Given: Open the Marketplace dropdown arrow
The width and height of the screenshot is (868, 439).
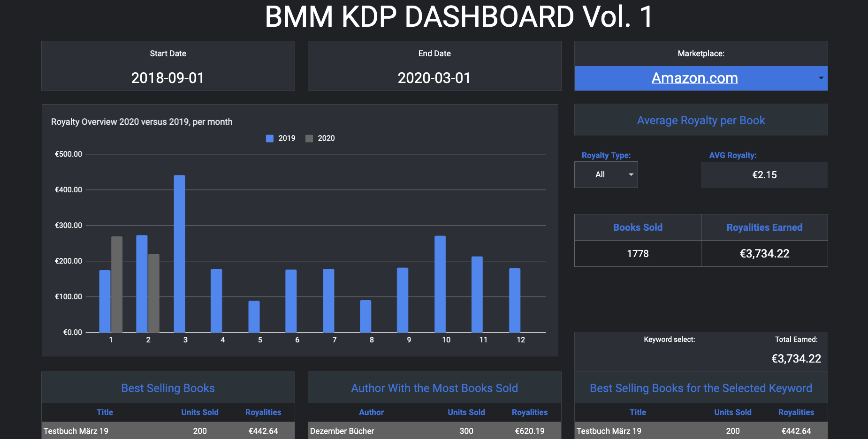Looking at the screenshot, I should tap(821, 78).
